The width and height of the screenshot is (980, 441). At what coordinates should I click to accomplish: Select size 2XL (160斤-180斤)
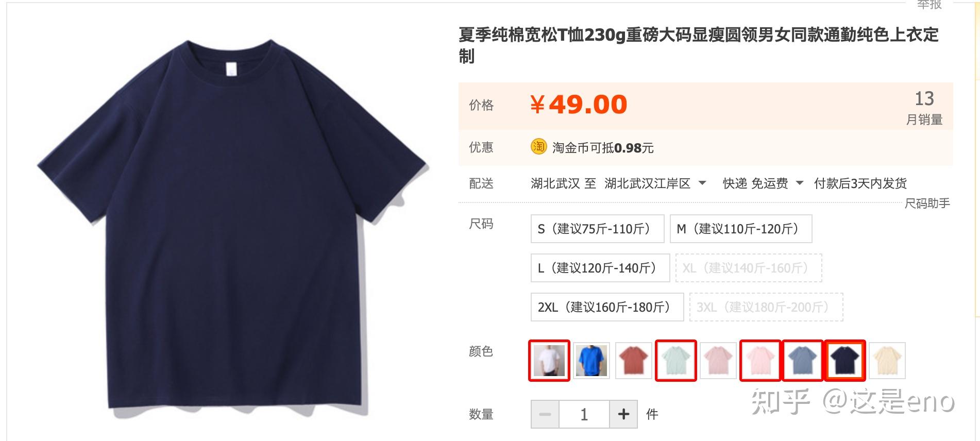point(607,307)
